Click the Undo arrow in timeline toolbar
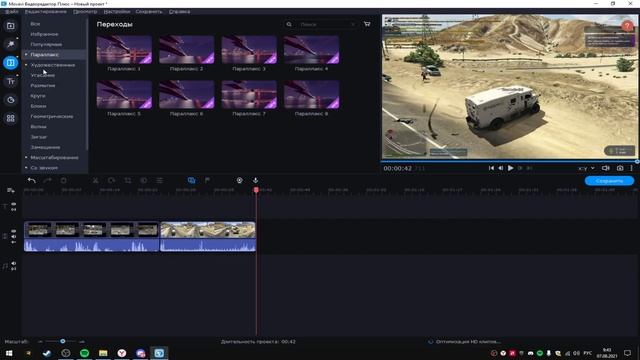This screenshot has width=640, height=360. click(x=32, y=180)
